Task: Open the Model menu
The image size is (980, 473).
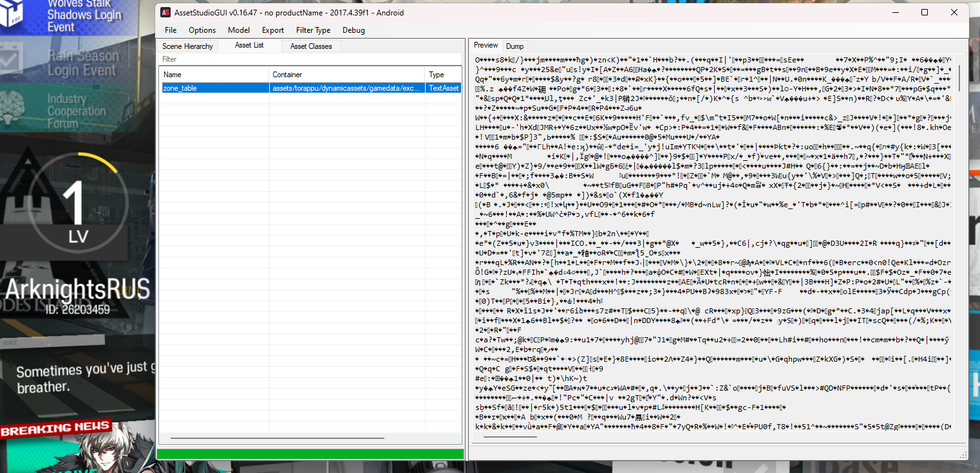Action: [239, 30]
